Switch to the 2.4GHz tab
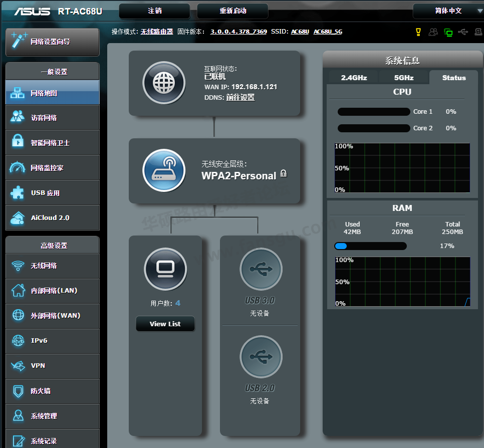 click(354, 78)
